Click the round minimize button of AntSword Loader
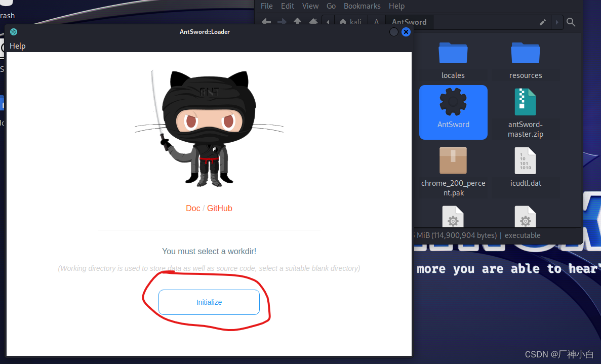The image size is (601, 364). coord(393,32)
